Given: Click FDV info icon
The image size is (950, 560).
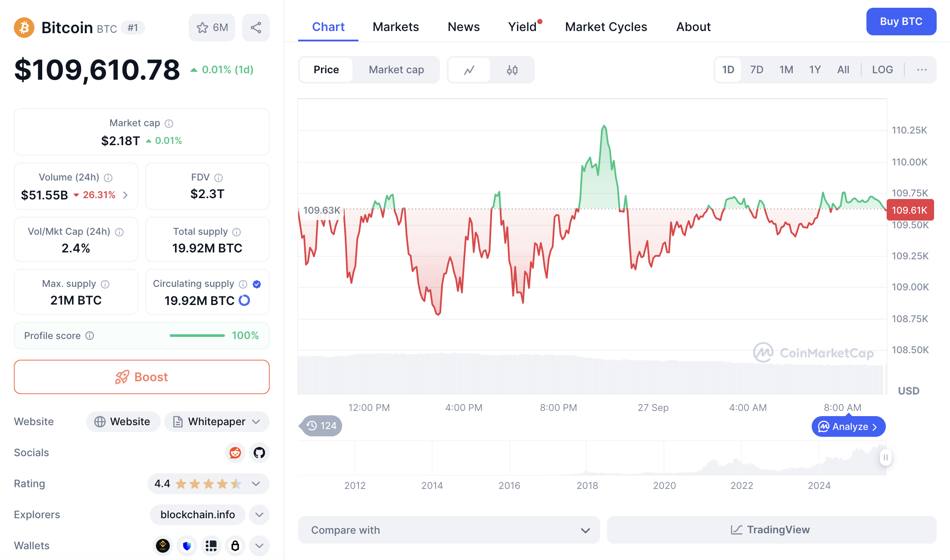Looking at the screenshot, I should click(x=218, y=178).
